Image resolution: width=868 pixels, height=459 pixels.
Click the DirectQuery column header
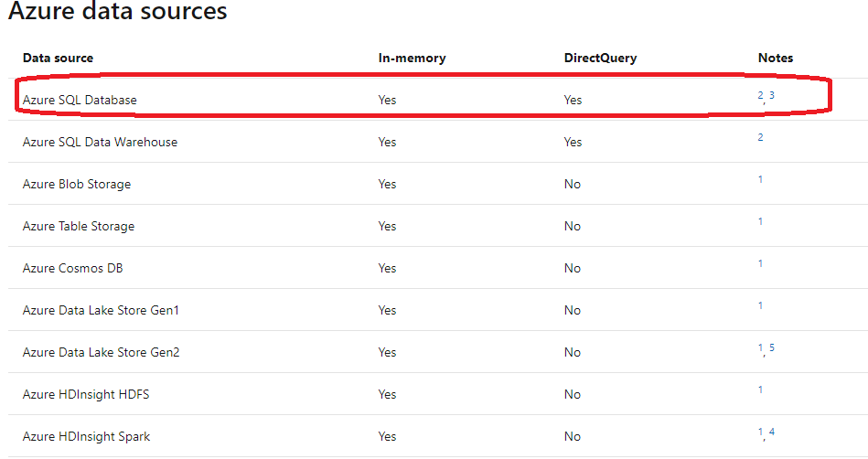tap(600, 58)
